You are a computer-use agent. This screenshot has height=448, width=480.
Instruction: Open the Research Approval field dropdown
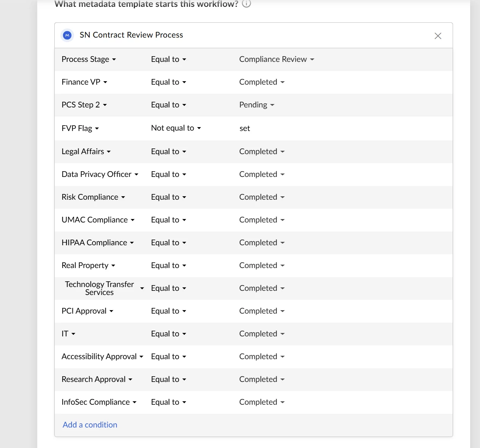click(x=97, y=379)
